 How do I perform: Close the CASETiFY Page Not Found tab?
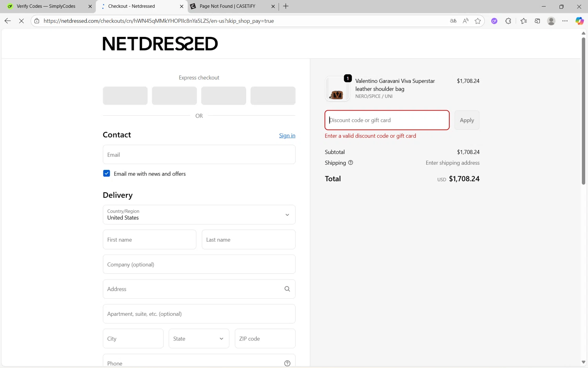[273, 6]
